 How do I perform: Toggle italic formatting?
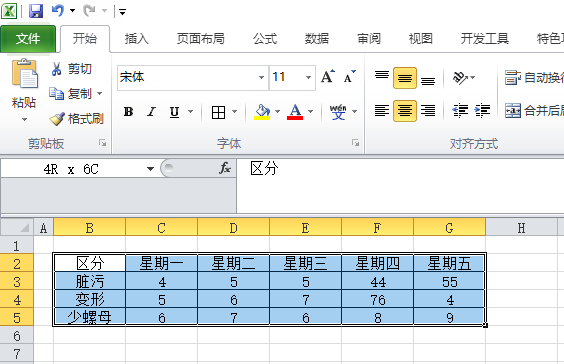(151, 112)
